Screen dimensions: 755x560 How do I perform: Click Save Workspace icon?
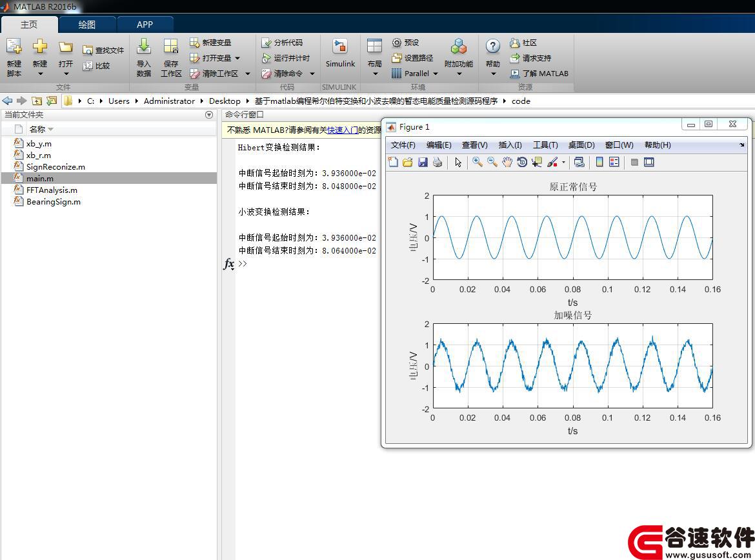click(x=171, y=46)
